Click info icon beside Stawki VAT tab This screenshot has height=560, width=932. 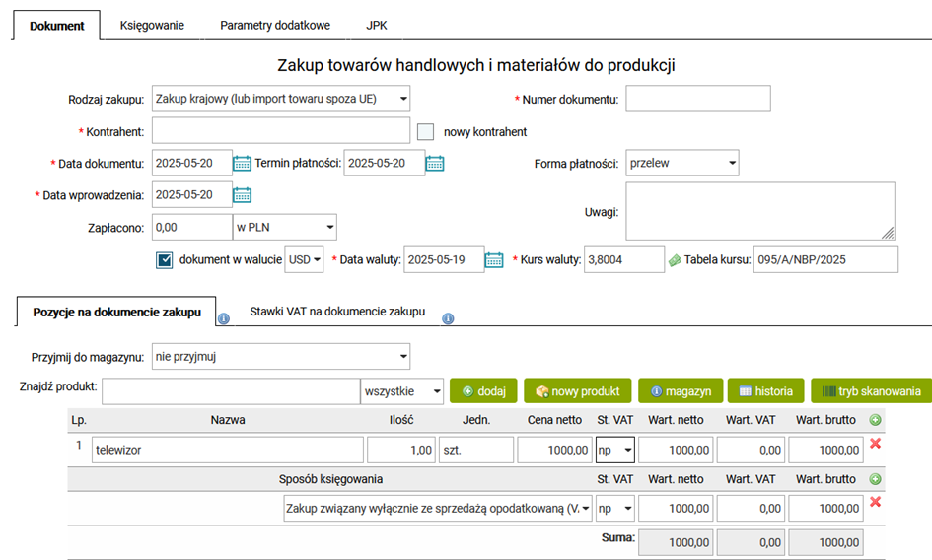click(448, 318)
